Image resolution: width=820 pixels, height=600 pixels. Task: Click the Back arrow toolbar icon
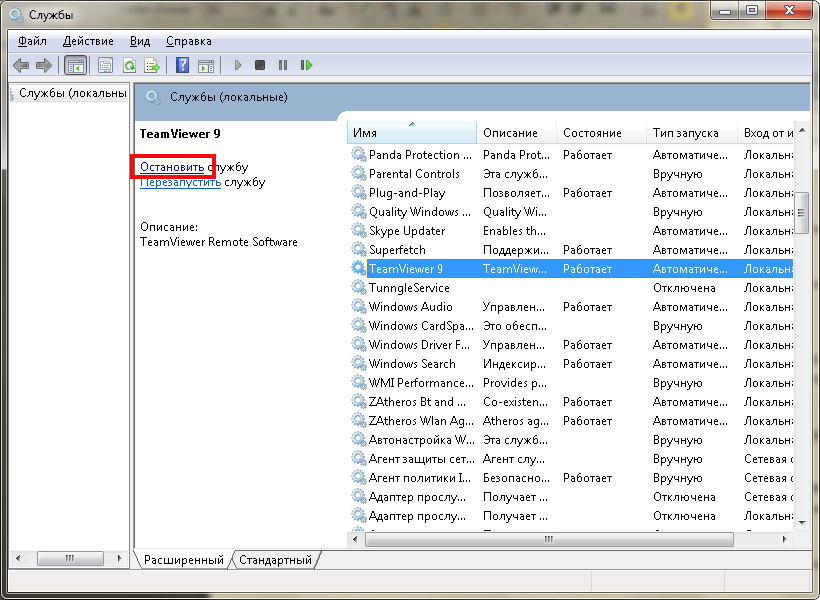[x=20, y=65]
